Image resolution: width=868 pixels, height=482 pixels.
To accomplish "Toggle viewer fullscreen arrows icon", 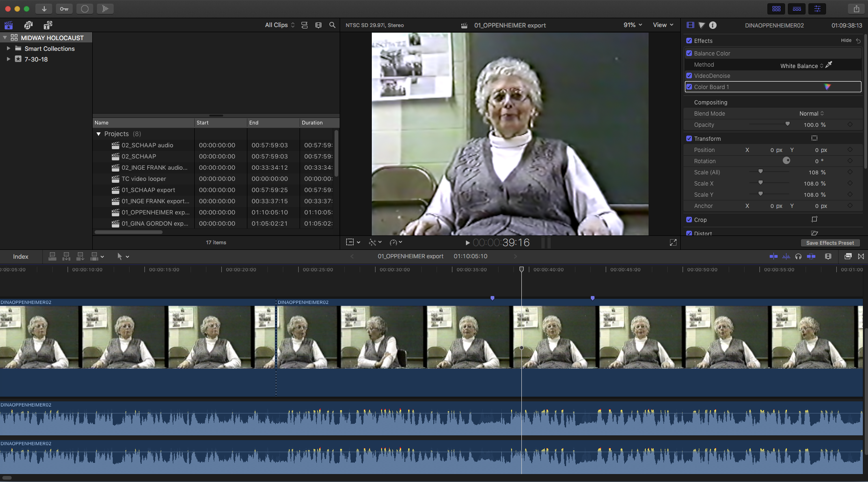I will point(673,242).
